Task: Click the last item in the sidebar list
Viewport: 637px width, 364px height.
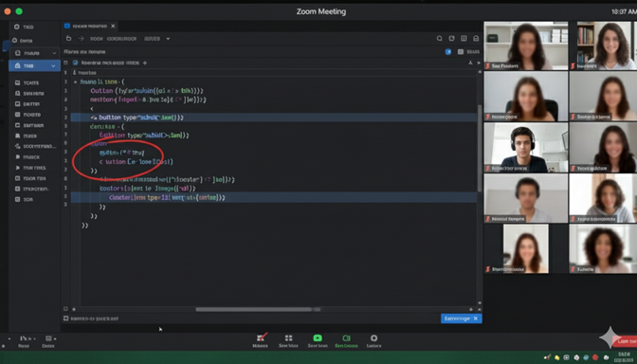Action: pos(24,199)
